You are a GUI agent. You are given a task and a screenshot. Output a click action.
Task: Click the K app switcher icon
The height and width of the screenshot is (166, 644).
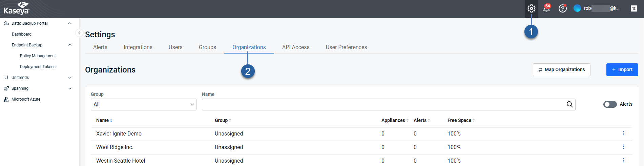coord(634,8)
